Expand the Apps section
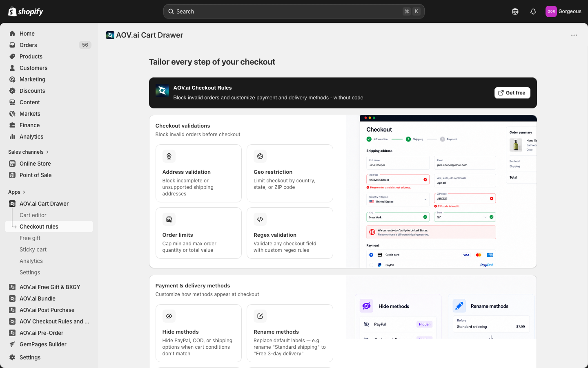Viewport: 588px width, 368px height. (x=17, y=192)
